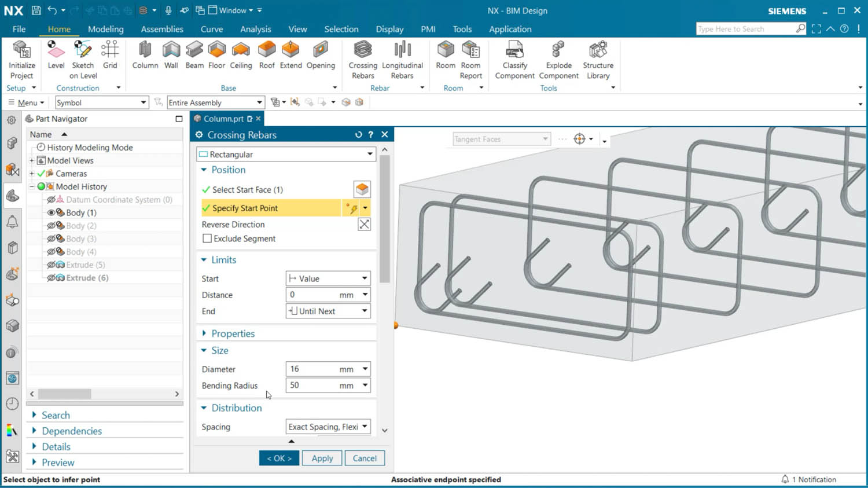Switch to the Modeling ribbon tab
Image resolution: width=868 pixels, height=488 pixels.
coord(106,29)
